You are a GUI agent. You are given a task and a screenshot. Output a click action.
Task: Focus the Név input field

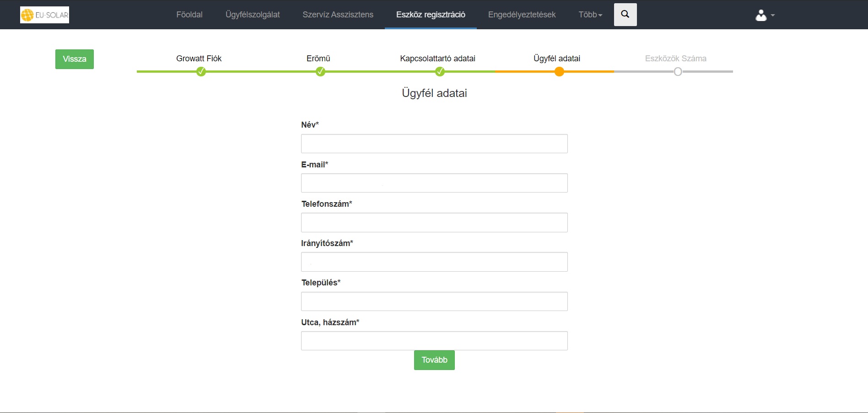[x=434, y=144]
